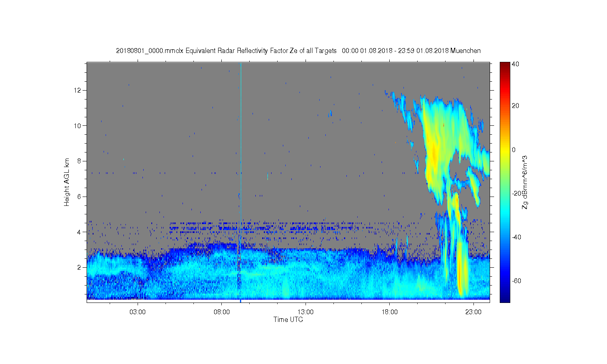Click the colorbar label '40'
The width and height of the screenshot is (607, 364).
tap(516, 64)
